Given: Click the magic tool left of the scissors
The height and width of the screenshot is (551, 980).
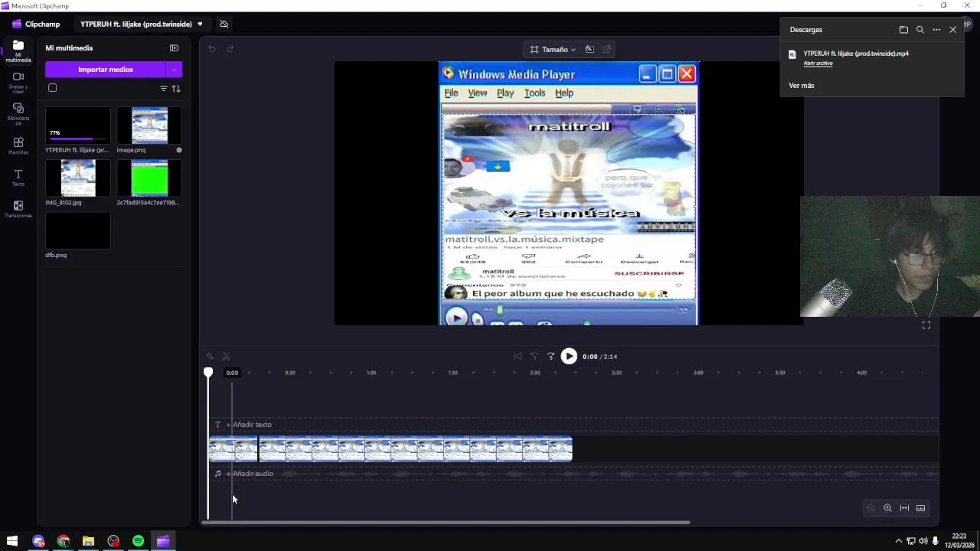Looking at the screenshot, I should click(x=210, y=357).
